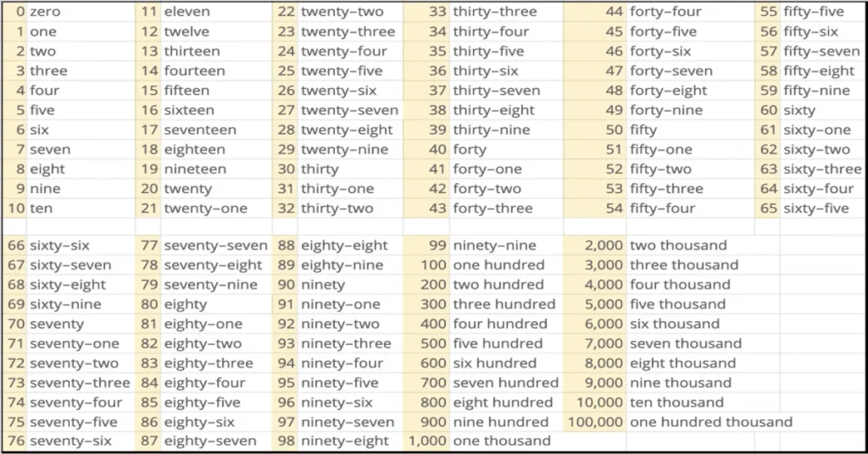Click the 'seventy-seven' cell
The width and height of the screenshot is (868, 454).
tap(215, 246)
